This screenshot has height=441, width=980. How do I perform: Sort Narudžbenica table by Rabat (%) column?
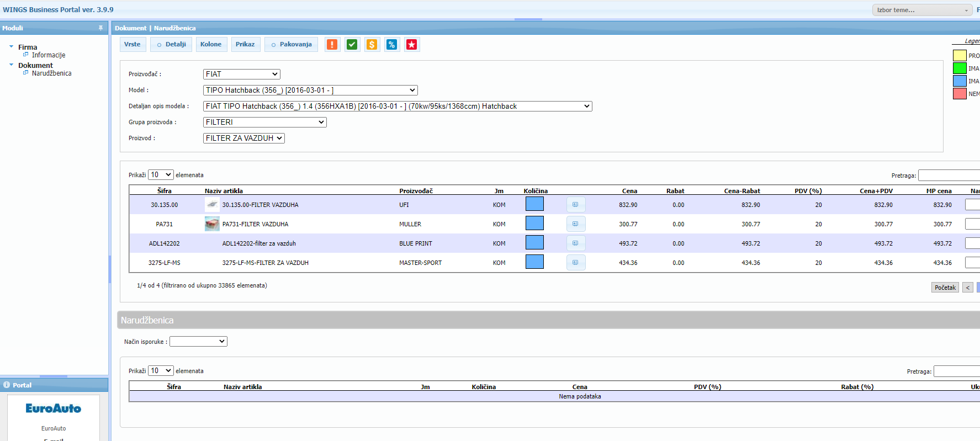pyautogui.click(x=857, y=387)
